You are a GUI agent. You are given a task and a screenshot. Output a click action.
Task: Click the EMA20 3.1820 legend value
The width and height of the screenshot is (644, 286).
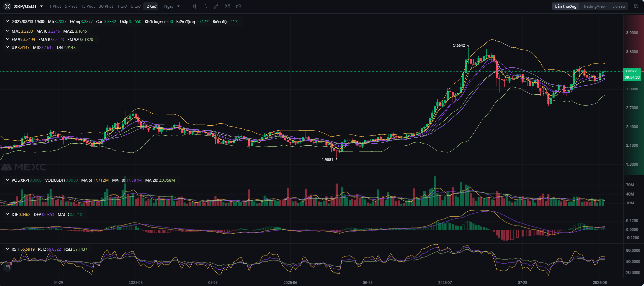[80, 40]
